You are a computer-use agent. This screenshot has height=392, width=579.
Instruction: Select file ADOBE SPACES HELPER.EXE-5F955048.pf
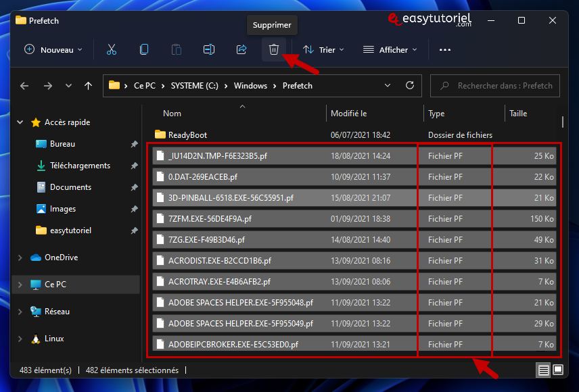click(x=354, y=303)
